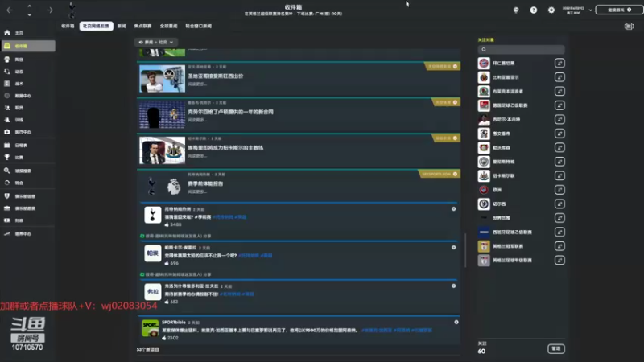The width and height of the screenshot is (644, 362).
Task: Open the Inbox item in the sidebar
Action: click(x=28, y=46)
